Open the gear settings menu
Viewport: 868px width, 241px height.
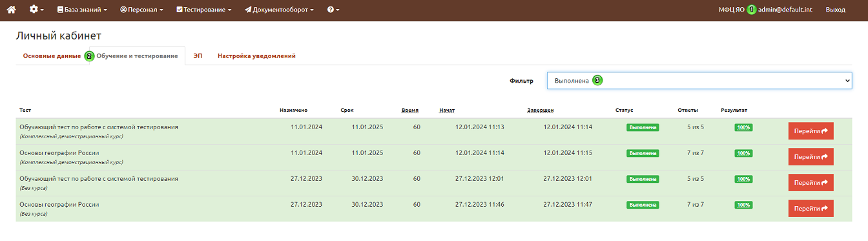pyautogui.click(x=37, y=10)
